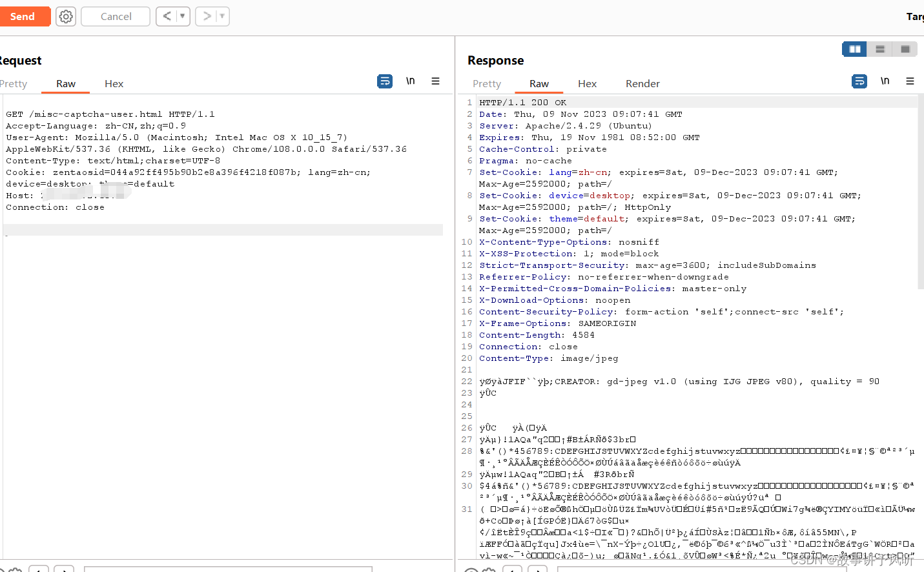
Task: Click the Content-Type: text/html request header
Action: (x=113, y=161)
